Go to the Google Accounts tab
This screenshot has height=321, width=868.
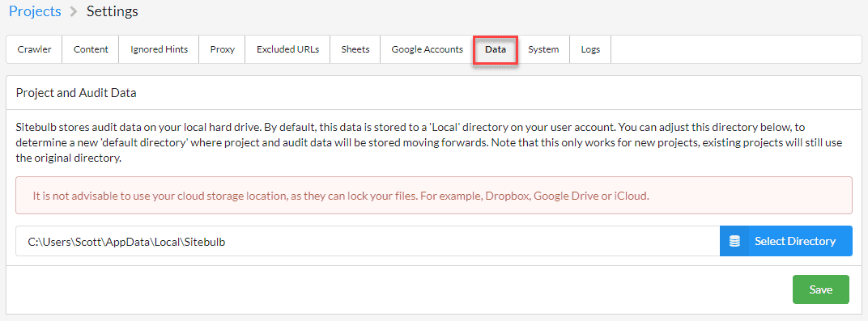(x=427, y=49)
